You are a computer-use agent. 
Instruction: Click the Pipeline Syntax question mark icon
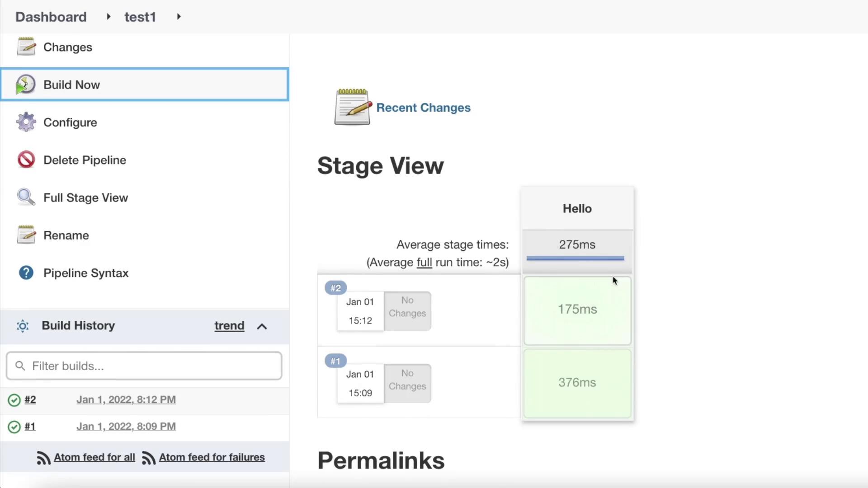[x=26, y=272]
